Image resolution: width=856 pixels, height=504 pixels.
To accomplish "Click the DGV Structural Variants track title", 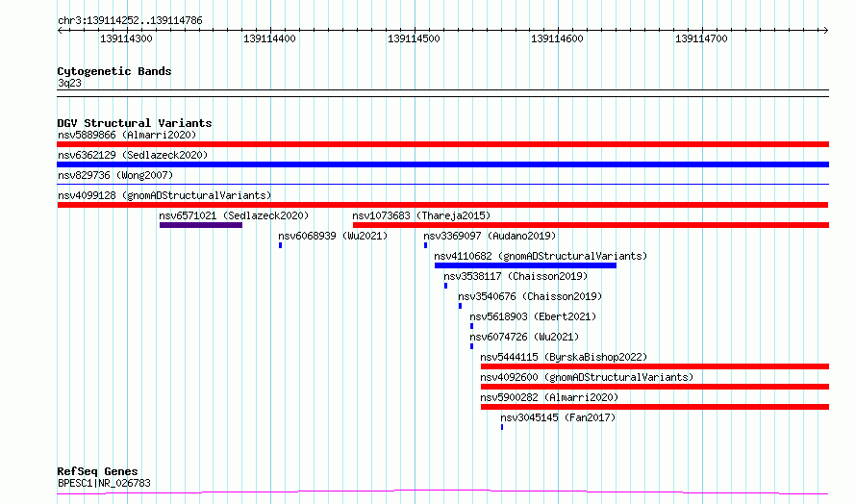I will pos(135,123).
